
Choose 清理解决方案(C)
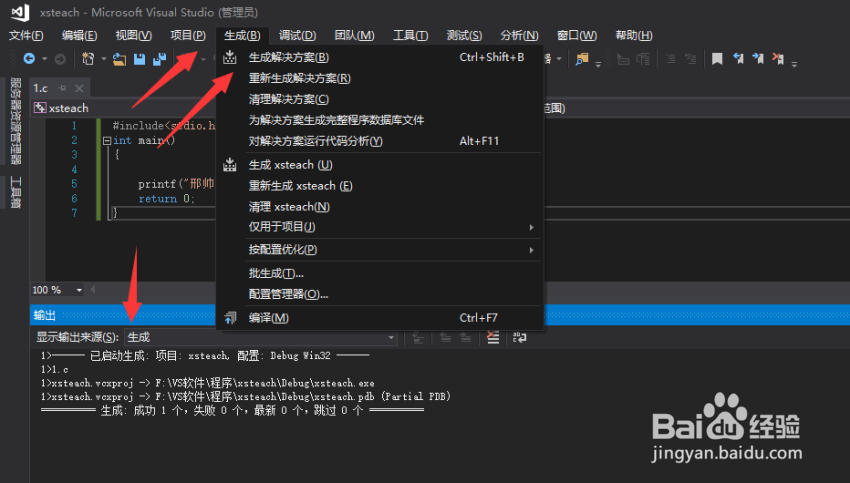(x=380, y=99)
